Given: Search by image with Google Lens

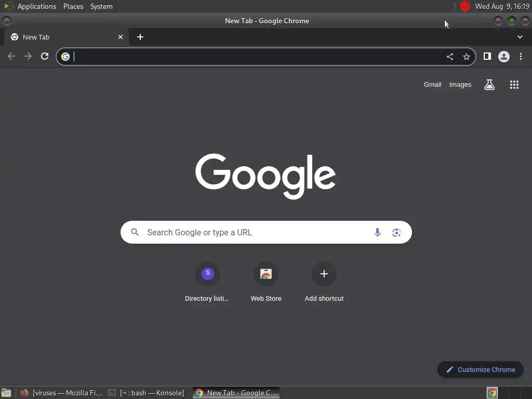Looking at the screenshot, I should (x=396, y=232).
